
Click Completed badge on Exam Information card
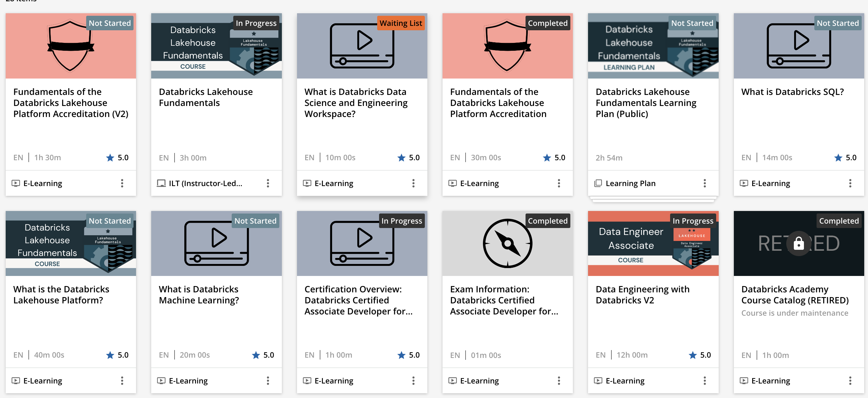click(x=548, y=221)
